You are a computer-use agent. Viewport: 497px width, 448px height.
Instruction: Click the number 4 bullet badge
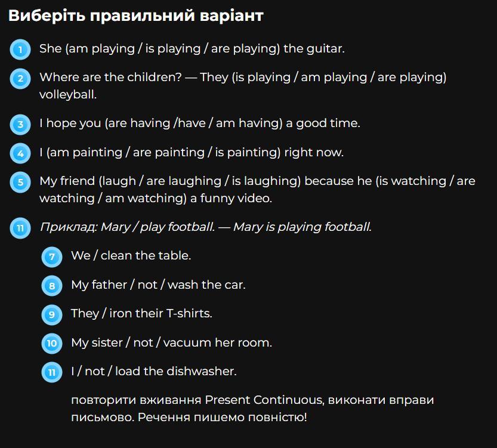20,153
